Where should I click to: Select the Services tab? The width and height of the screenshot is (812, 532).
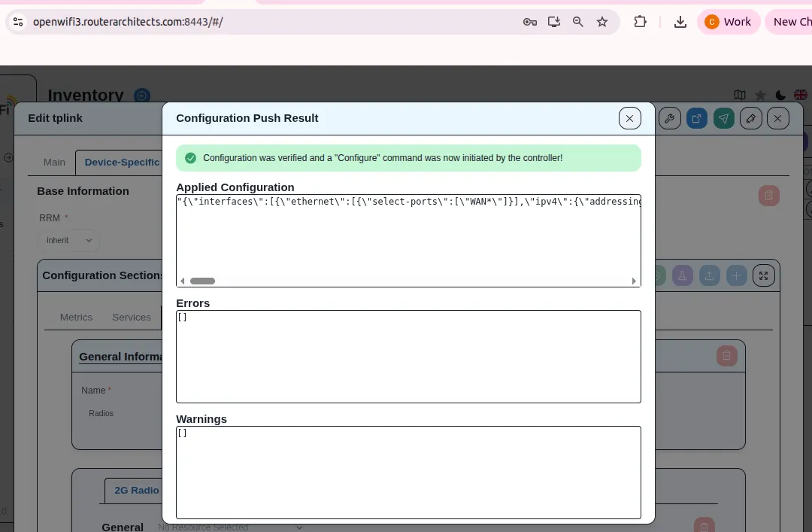pos(132,317)
